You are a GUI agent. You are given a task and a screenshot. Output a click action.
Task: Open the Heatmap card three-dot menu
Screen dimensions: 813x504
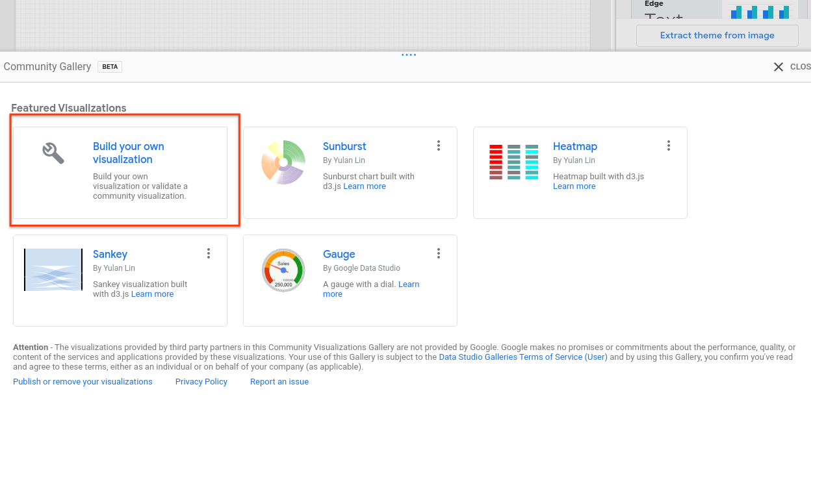pyautogui.click(x=669, y=146)
